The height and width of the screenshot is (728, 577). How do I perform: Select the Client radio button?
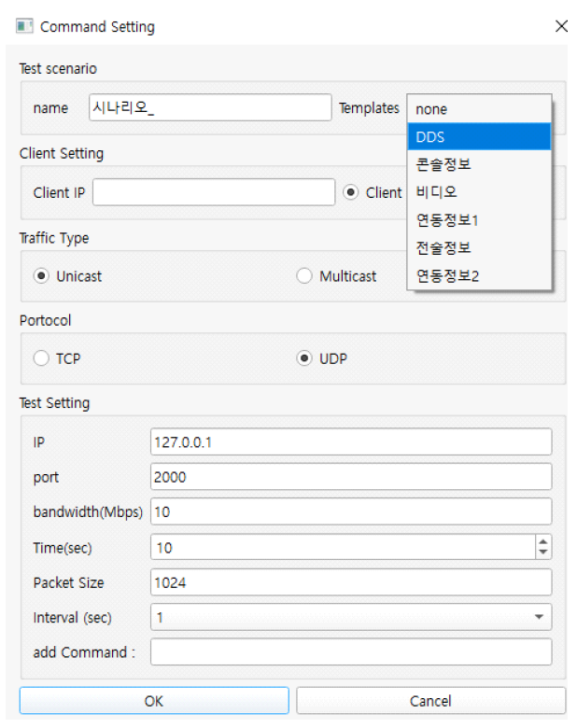351,192
